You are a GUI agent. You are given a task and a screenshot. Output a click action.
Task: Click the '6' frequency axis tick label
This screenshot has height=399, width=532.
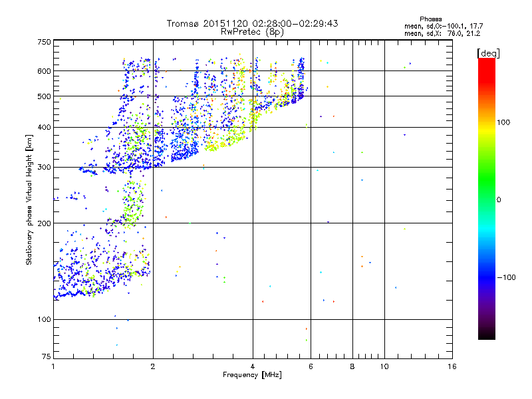pos(311,366)
